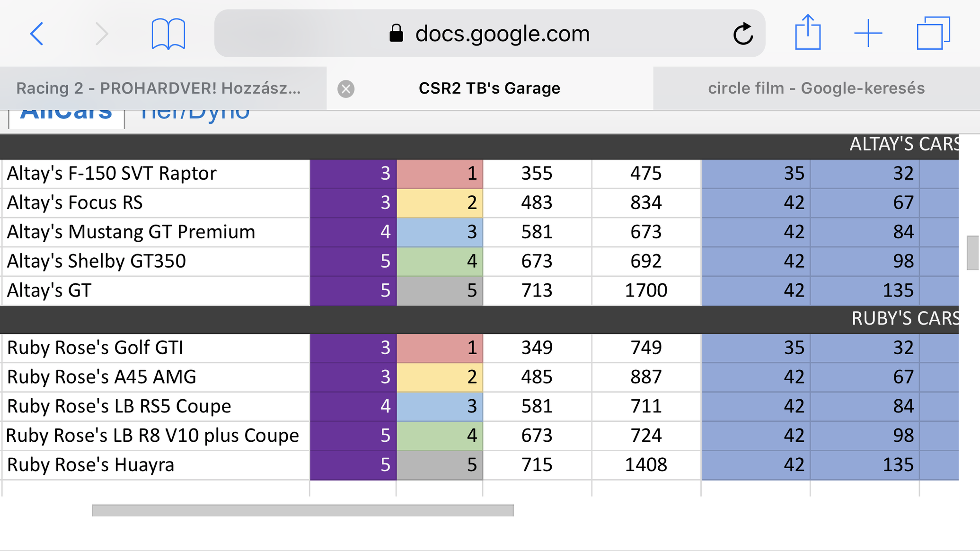Viewport: 980px width, 551px height.
Task: Open the share sheet icon
Action: click(x=807, y=33)
